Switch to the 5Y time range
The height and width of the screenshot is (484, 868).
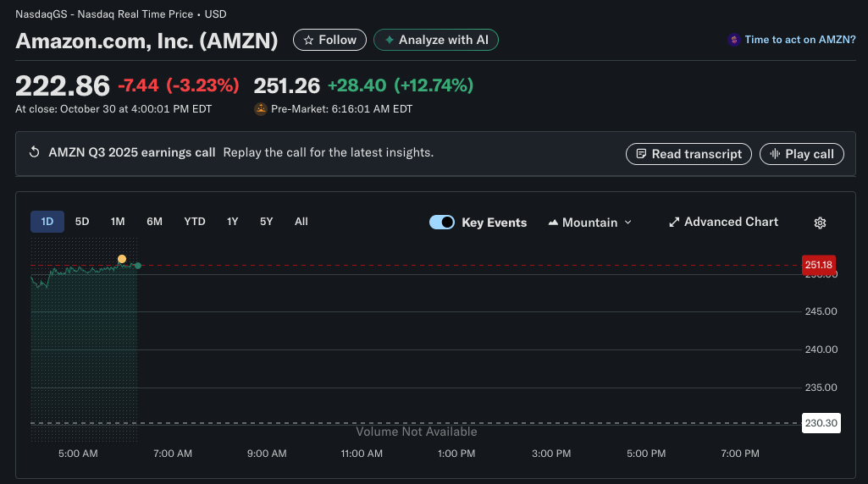click(x=266, y=221)
